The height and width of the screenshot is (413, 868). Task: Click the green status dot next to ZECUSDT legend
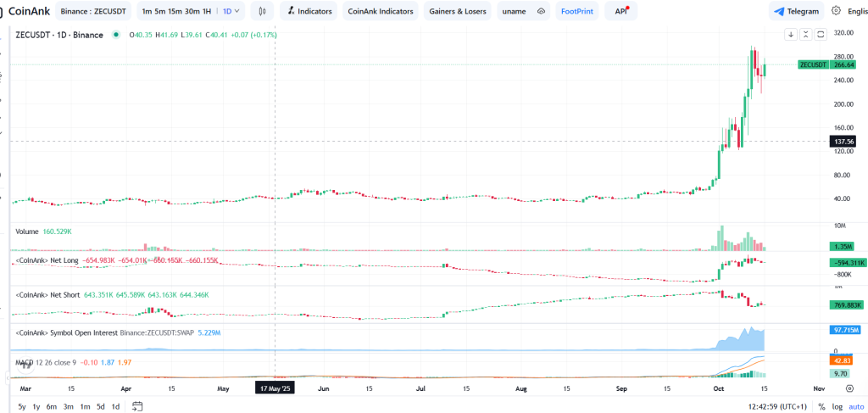click(x=115, y=34)
